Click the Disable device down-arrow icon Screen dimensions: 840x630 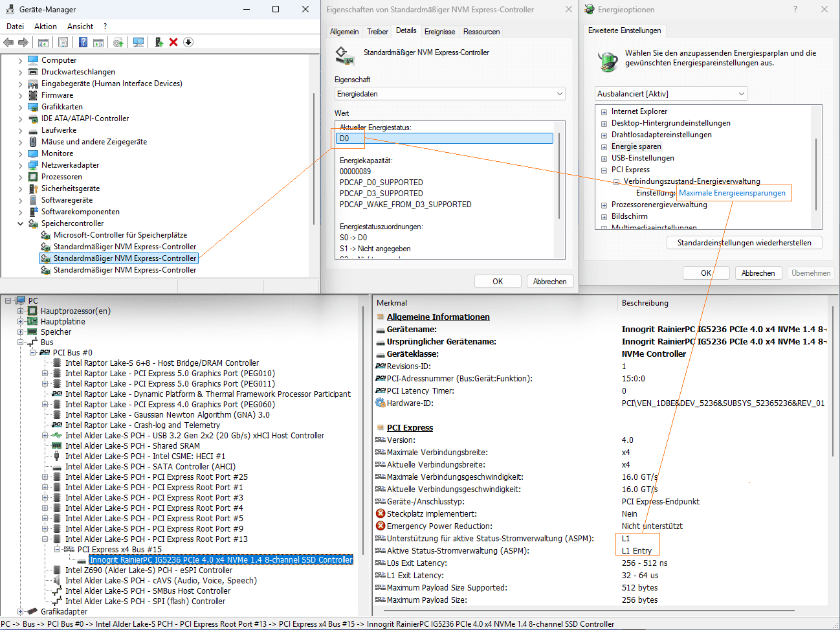[188, 42]
